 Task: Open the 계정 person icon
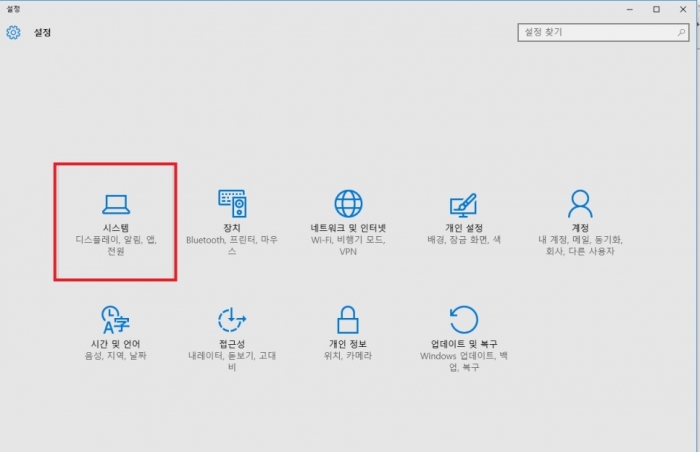[580, 204]
